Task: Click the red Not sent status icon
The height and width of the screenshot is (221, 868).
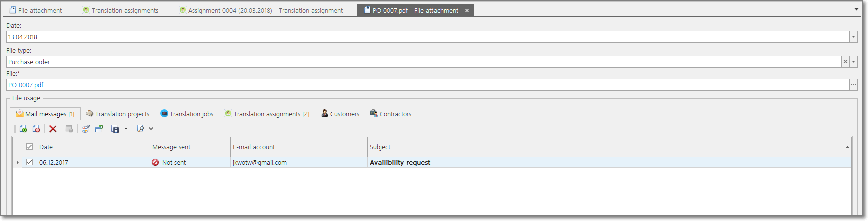Action: (155, 162)
